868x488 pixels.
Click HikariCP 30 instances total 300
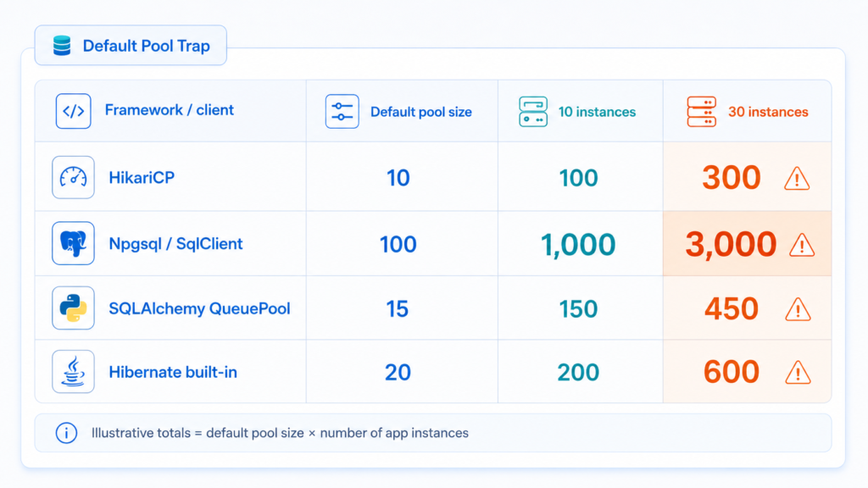(732, 178)
